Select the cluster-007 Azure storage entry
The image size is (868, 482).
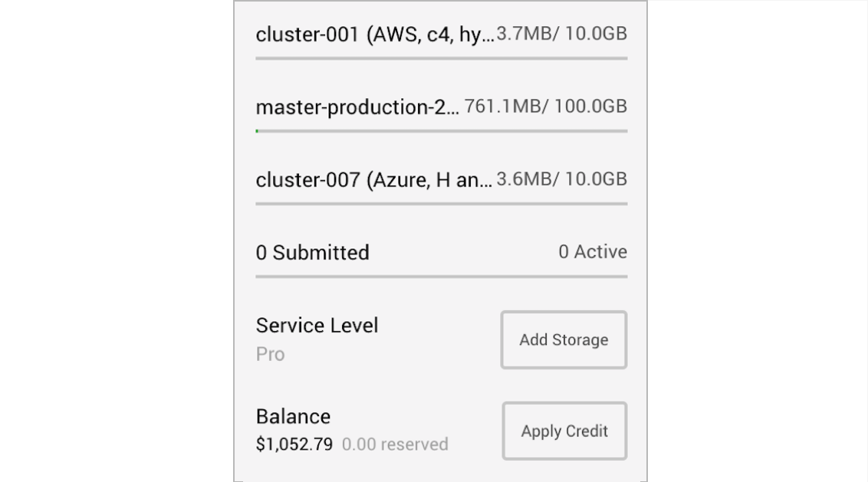[x=374, y=180]
